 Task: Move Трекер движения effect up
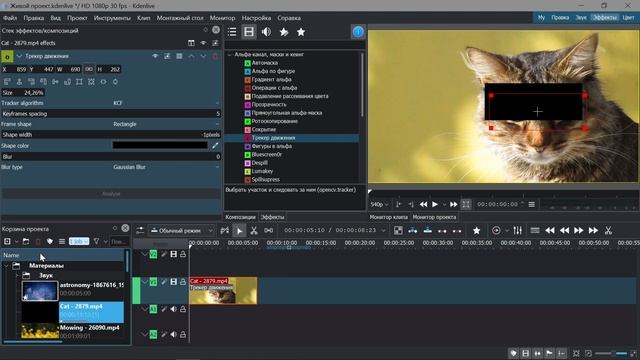coord(191,56)
